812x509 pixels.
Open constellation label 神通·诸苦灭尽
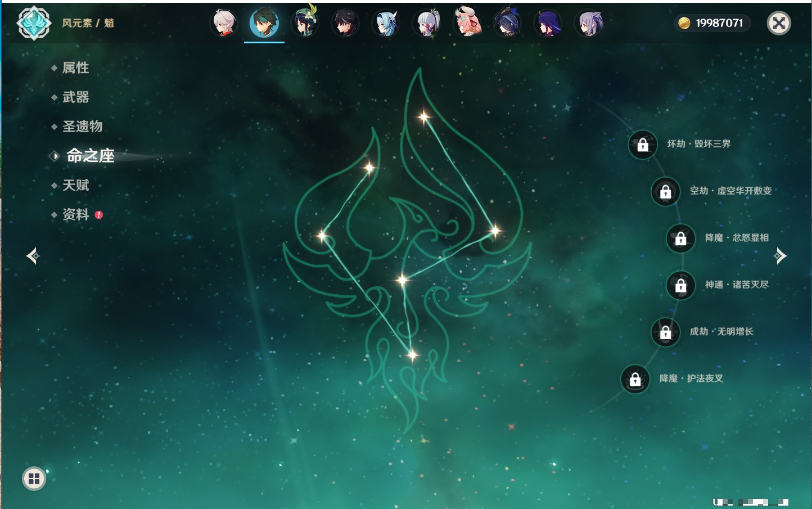pos(737,285)
